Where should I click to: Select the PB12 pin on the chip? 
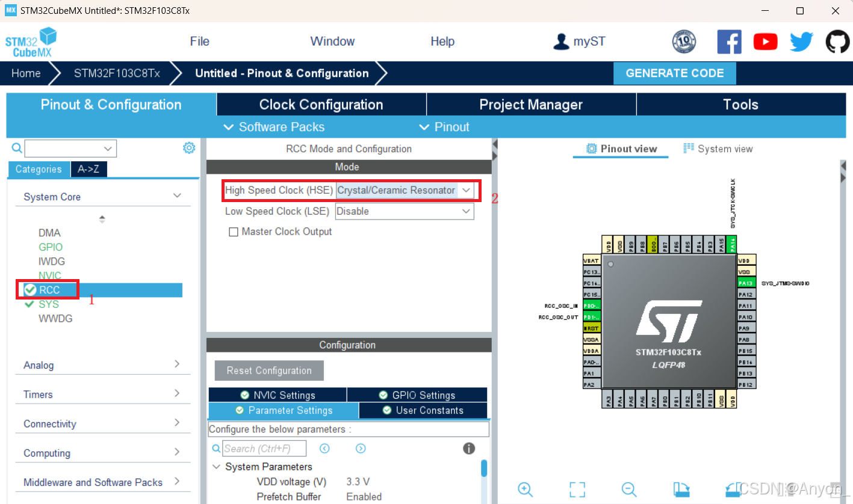coord(746,384)
